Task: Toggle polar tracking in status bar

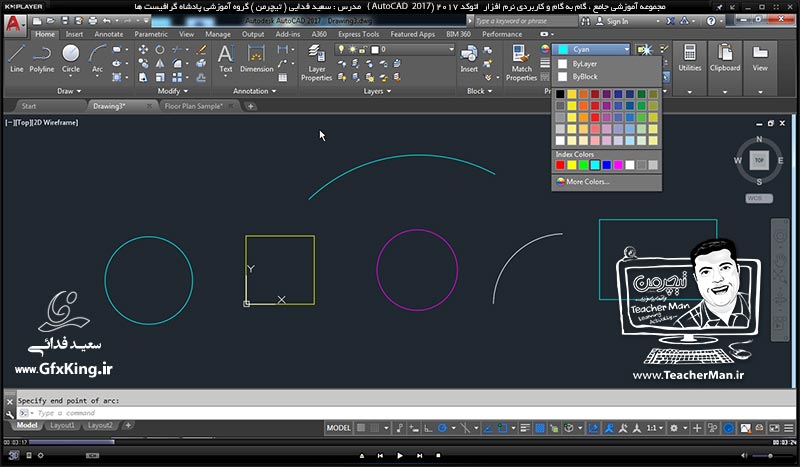Action: click(x=442, y=428)
